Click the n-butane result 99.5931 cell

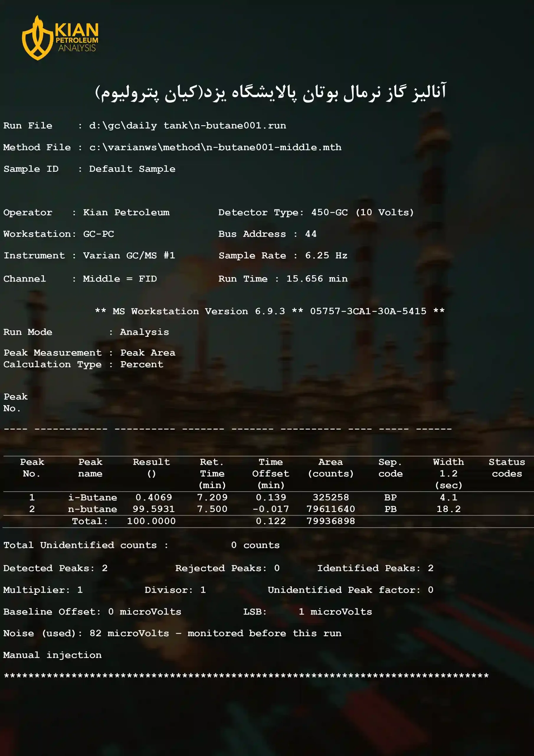click(154, 509)
